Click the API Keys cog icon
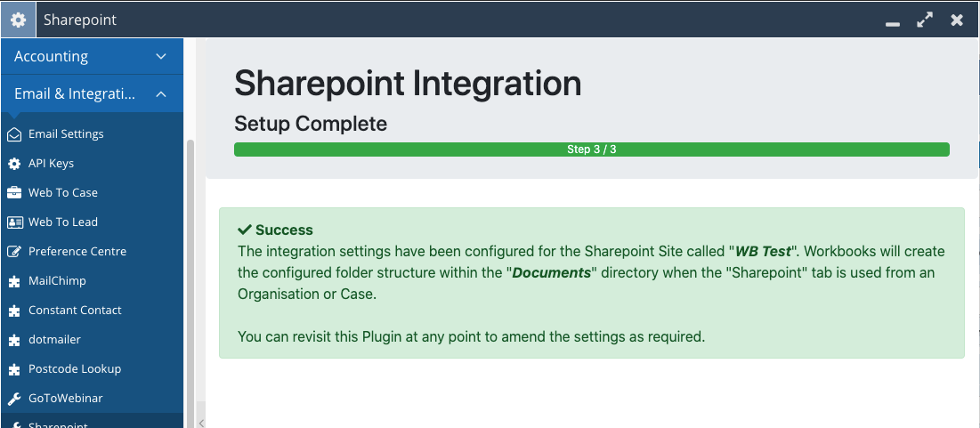 pos(13,164)
